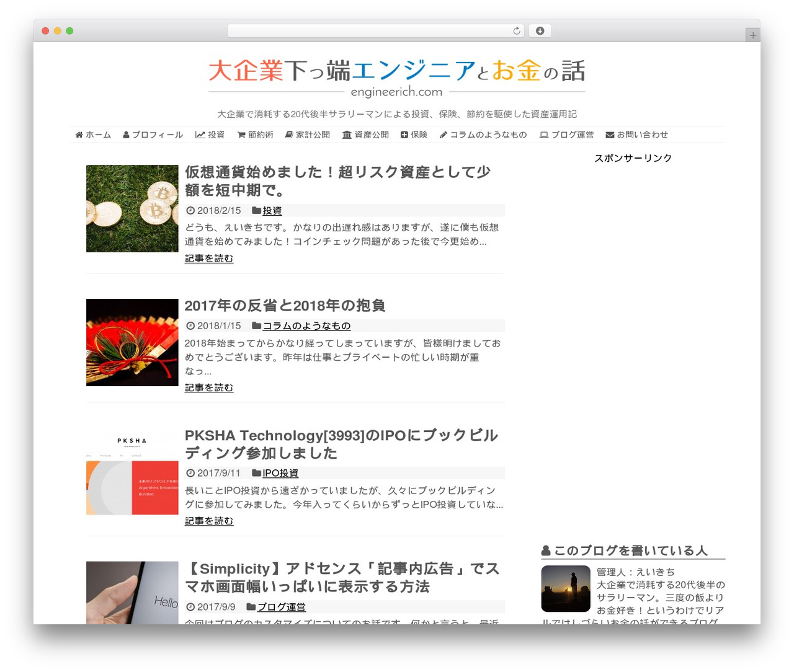Select コラムのようなもの category link under 2018/1/15
Screen dimensions: 794x672
click(x=306, y=326)
